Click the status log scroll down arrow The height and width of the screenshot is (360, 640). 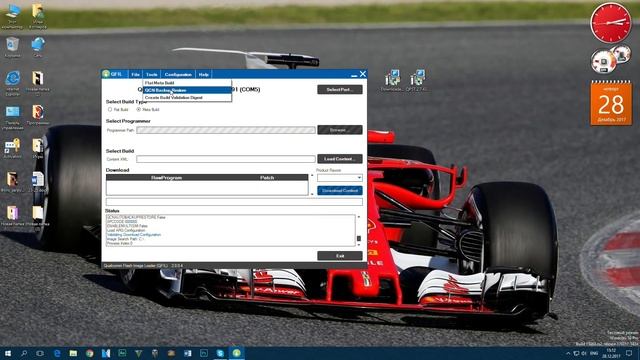click(359, 244)
